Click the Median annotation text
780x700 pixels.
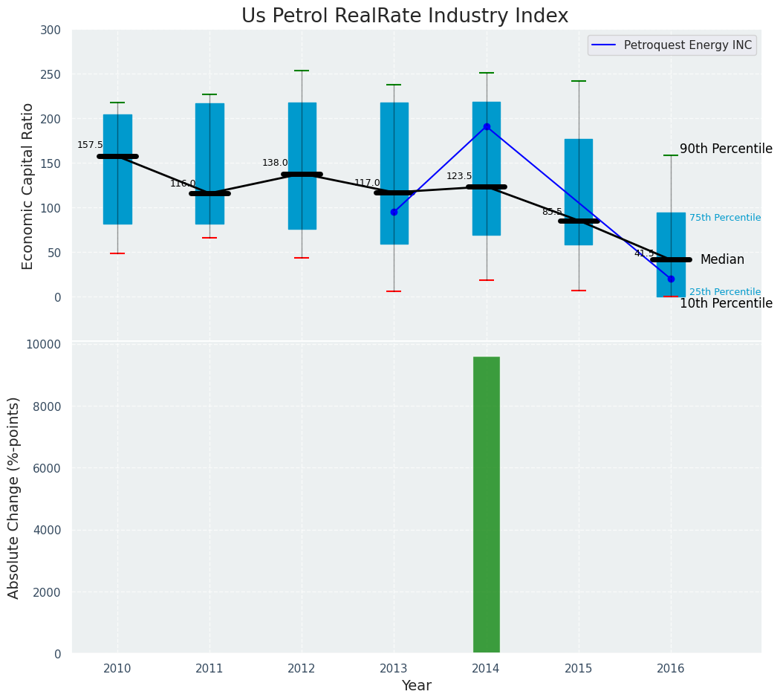coord(721,259)
